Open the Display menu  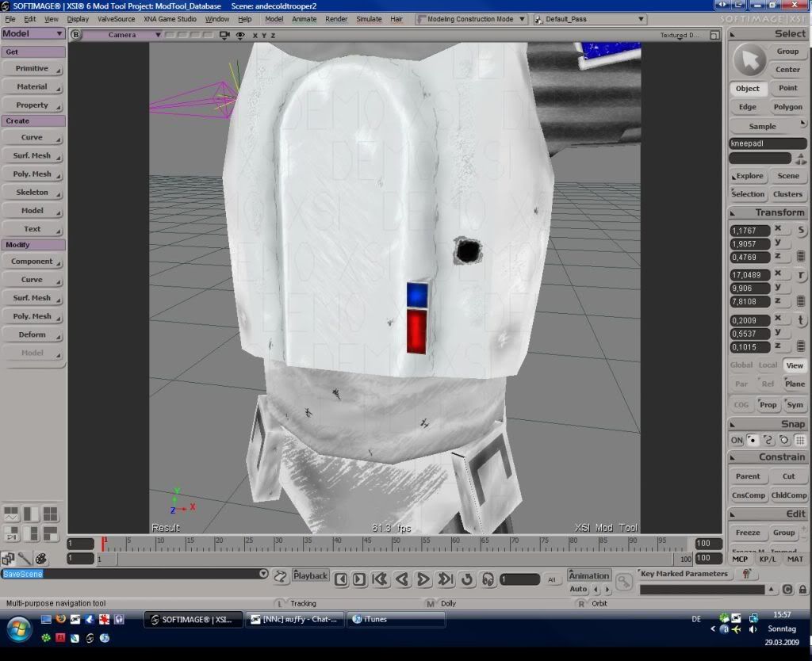pos(78,19)
